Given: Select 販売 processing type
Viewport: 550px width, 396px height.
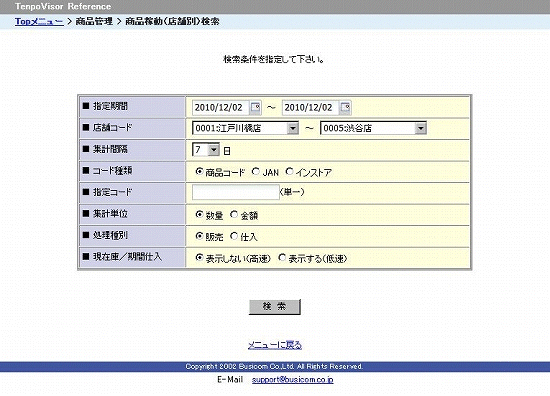Looking at the screenshot, I should (x=199, y=236).
